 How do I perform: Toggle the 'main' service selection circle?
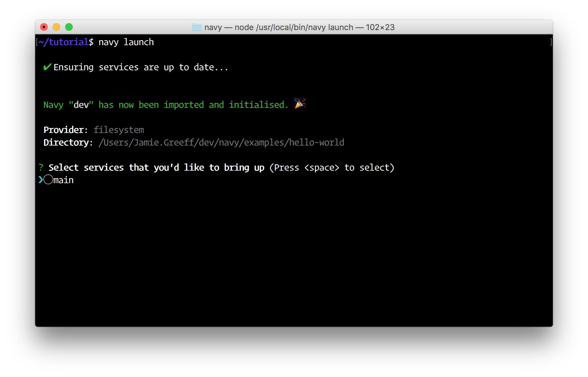coord(48,180)
